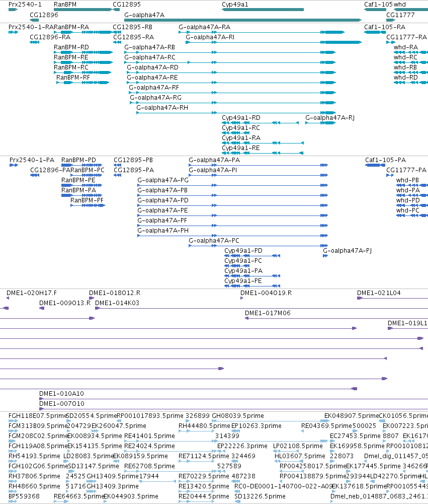The height and width of the screenshot is (504, 428).
Task: Open transcript label RanBPM-RA
Action: 71,27
